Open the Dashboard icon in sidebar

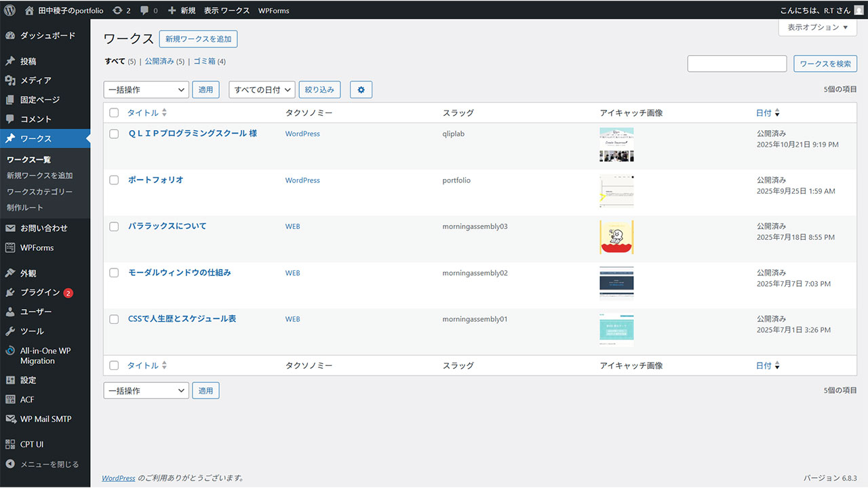(10, 35)
